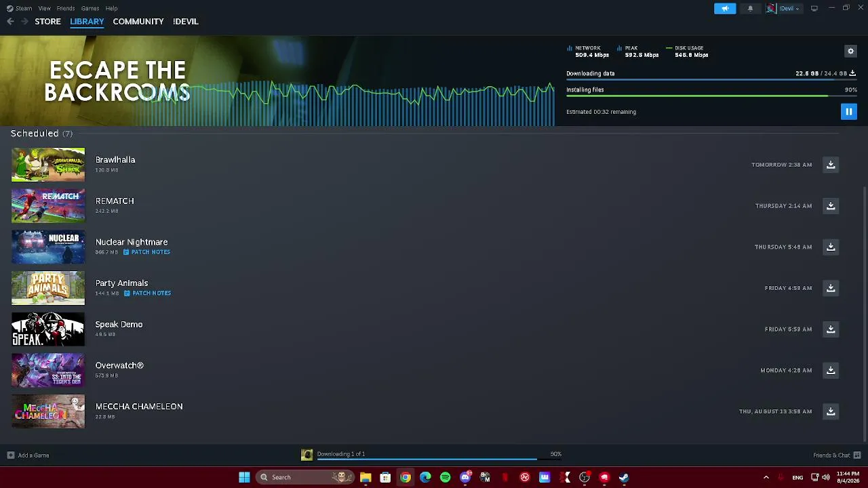Go to the STORE tab
The image size is (868, 488).
(x=47, y=22)
